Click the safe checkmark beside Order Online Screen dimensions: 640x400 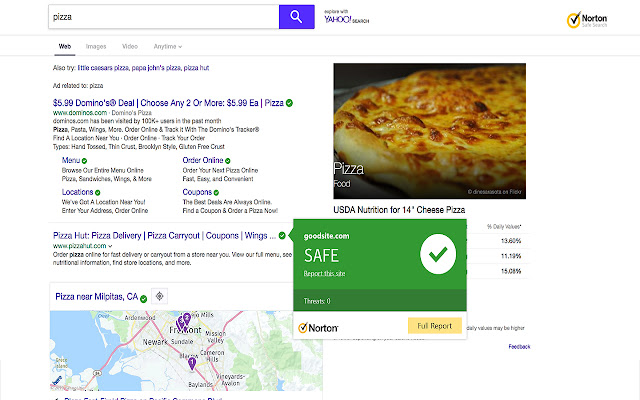click(x=229, y=160)
